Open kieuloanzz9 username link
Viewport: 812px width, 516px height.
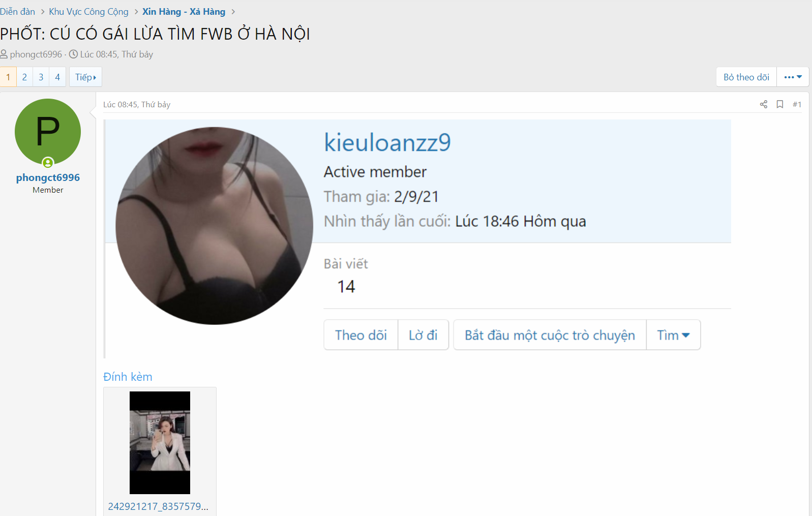387,142
